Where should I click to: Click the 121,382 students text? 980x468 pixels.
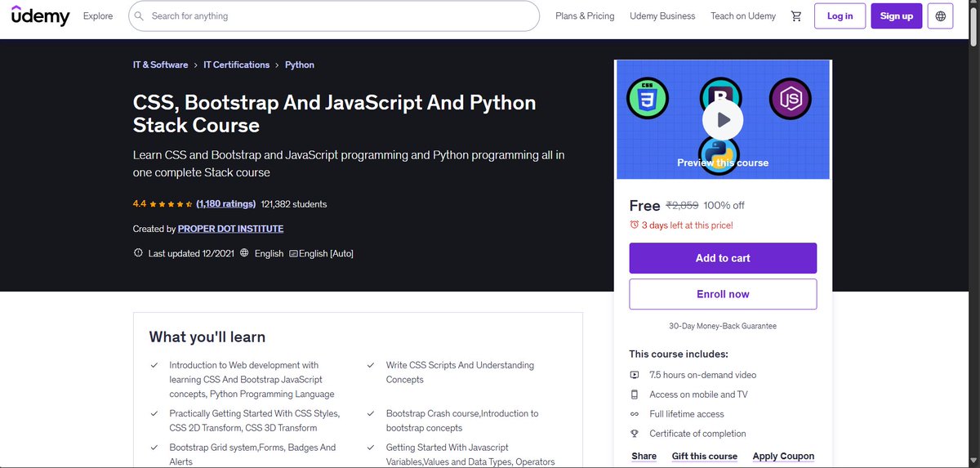(x=294, y=204)
